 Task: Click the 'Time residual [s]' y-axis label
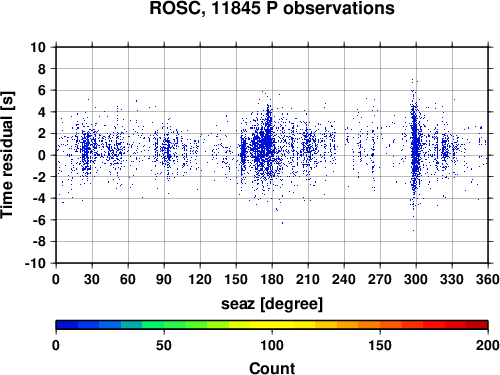coord(7,155)
